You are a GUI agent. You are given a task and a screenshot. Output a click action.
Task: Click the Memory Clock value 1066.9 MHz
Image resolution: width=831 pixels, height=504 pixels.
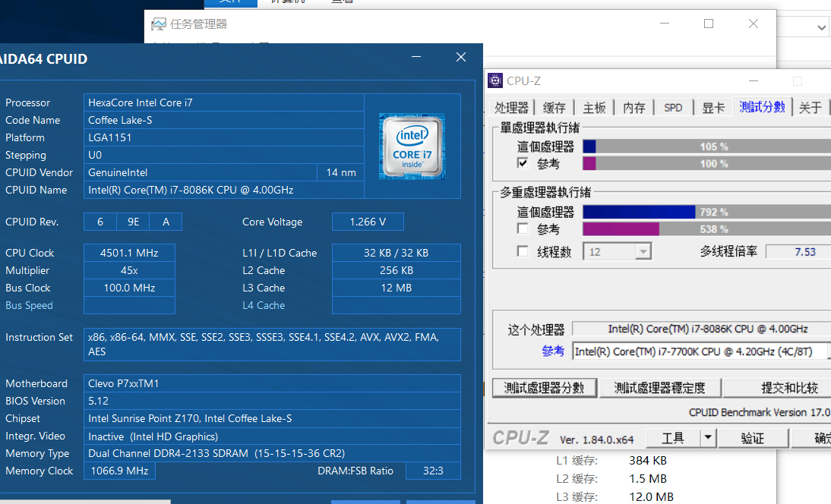coord(120,471)
